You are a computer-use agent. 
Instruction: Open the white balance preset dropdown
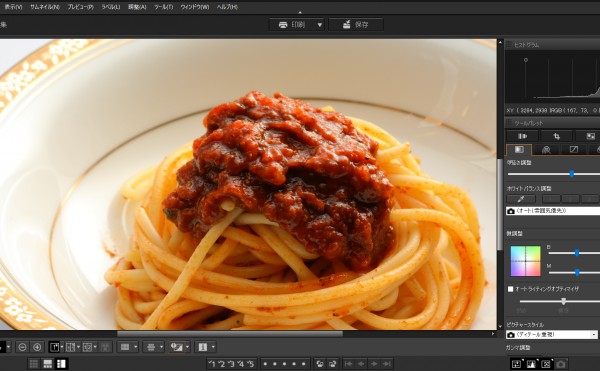coord(553,211)
